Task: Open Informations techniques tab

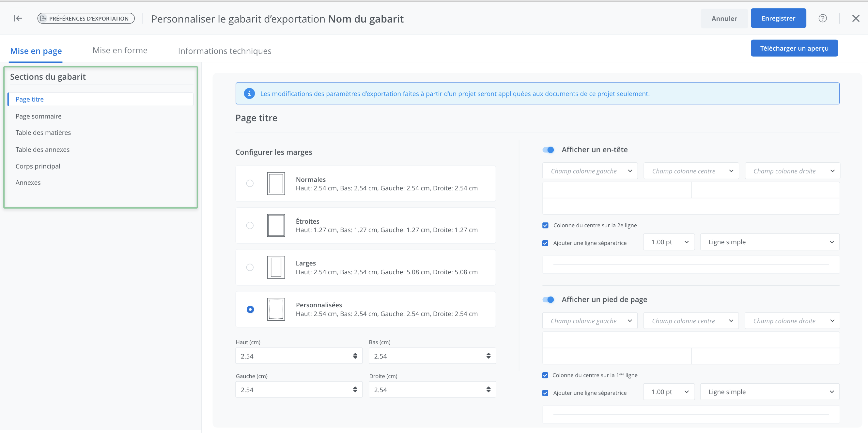Action: [x=225, y=51]
